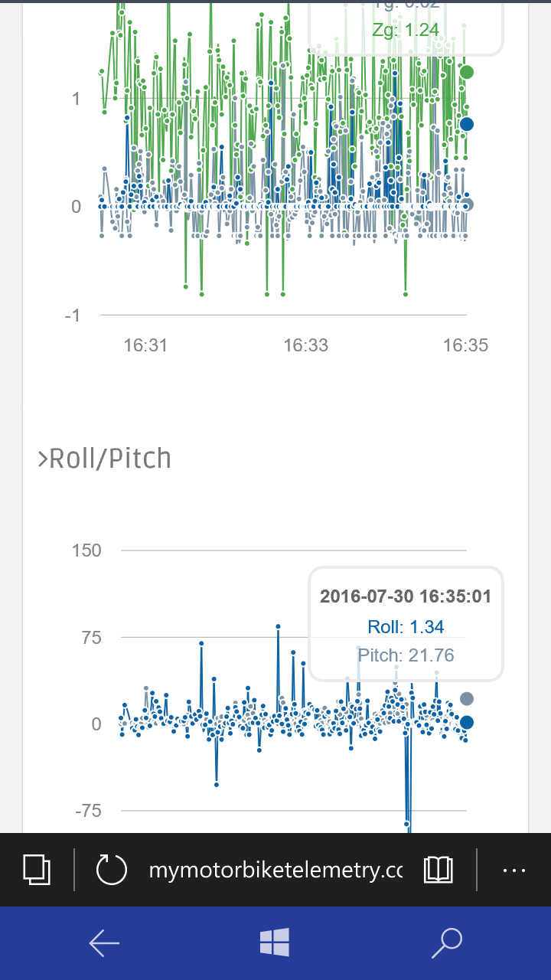Click highlighted gray Pitch end marker
Screen dimensions: 551x980
tap(467, 698)
